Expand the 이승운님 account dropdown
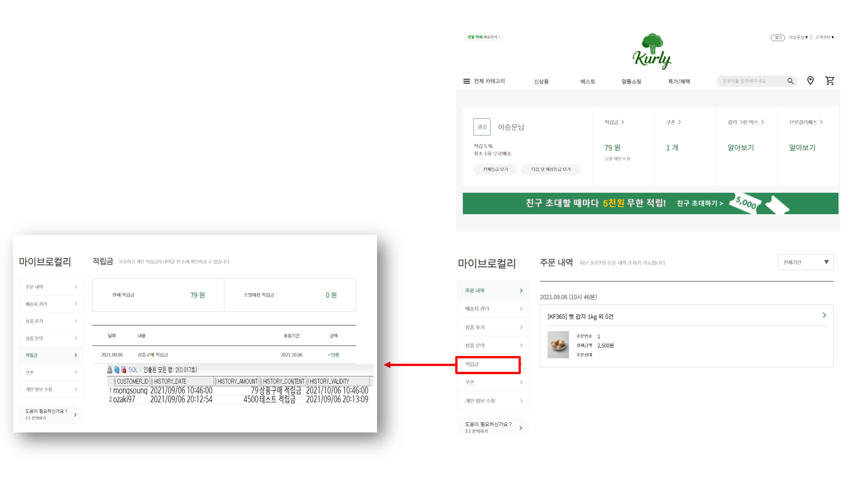 tap(798, 37)
